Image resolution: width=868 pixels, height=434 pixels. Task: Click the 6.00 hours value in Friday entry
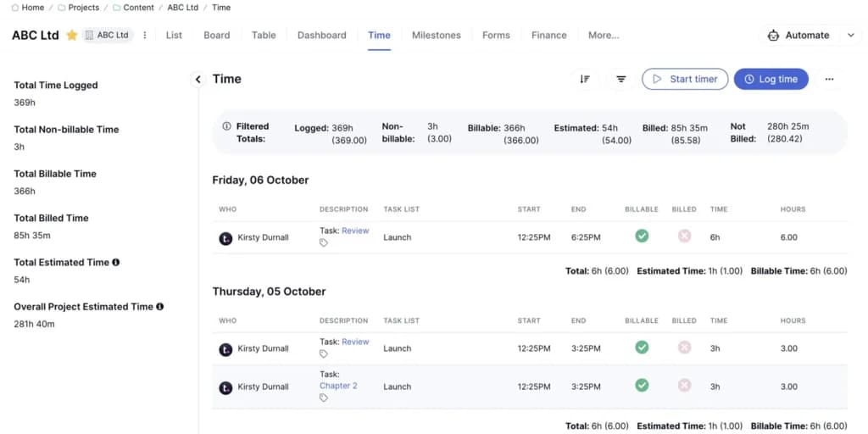pos(789,237)
